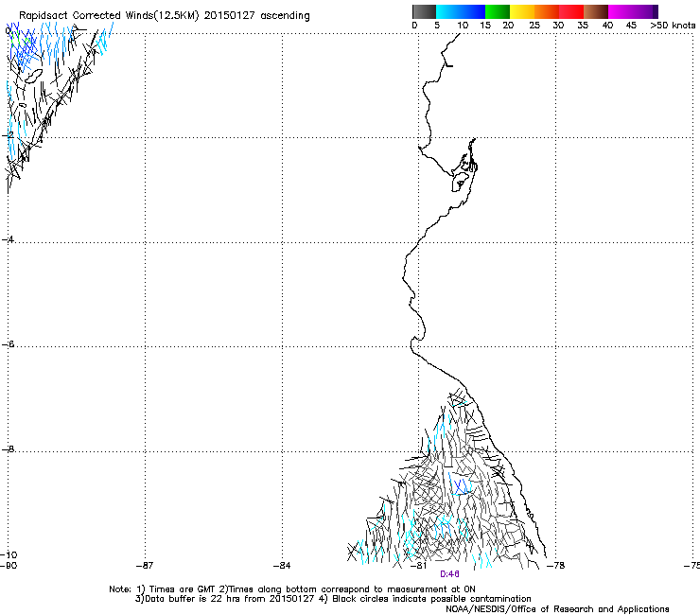Click the '-78' longitude axis label
700x615 pixels.
(556, 566)
